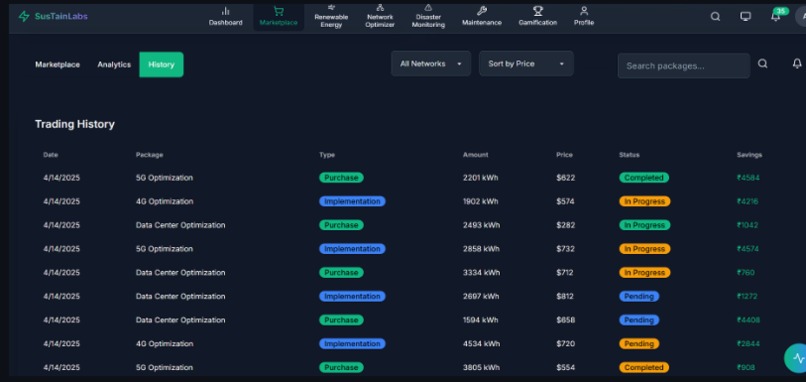Click 5G Optimization in the $622 row
Viewport: 806px width, 382px height.
point(164,178)
